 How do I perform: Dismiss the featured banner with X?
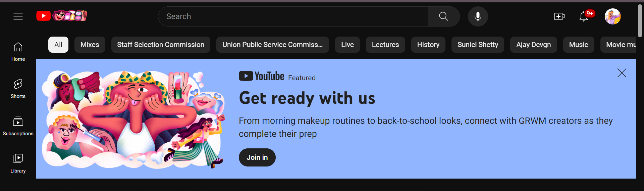point(622,73)
